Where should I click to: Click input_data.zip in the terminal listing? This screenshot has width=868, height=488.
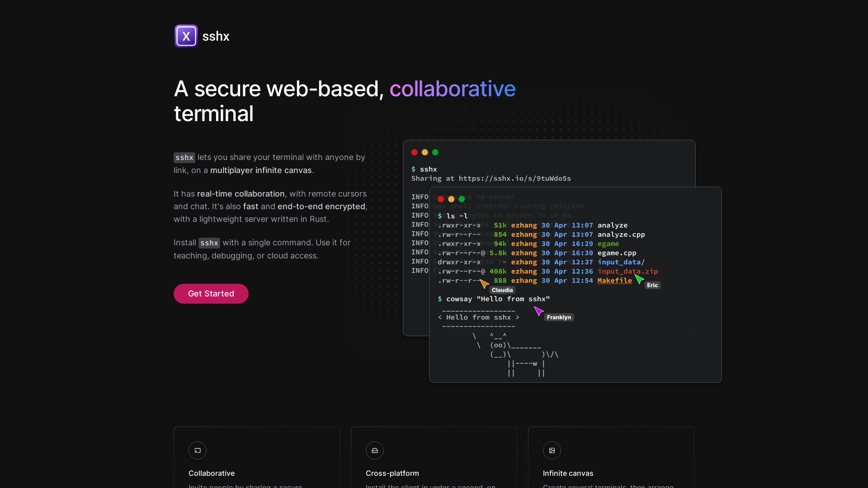(x=628, y=271)
